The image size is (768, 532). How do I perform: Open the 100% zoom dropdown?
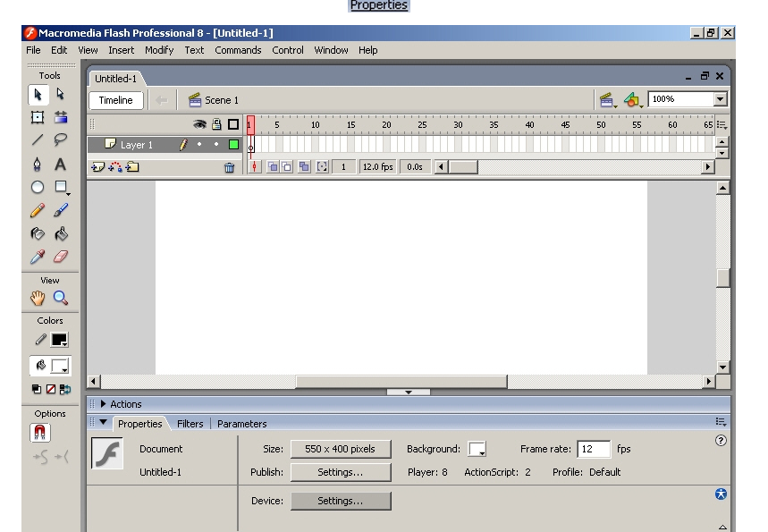coord(720,99)
